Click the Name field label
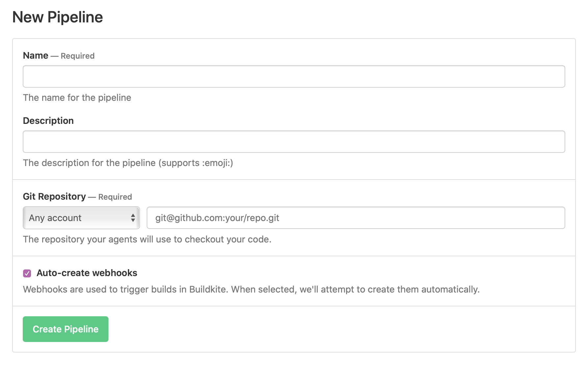 36,56
